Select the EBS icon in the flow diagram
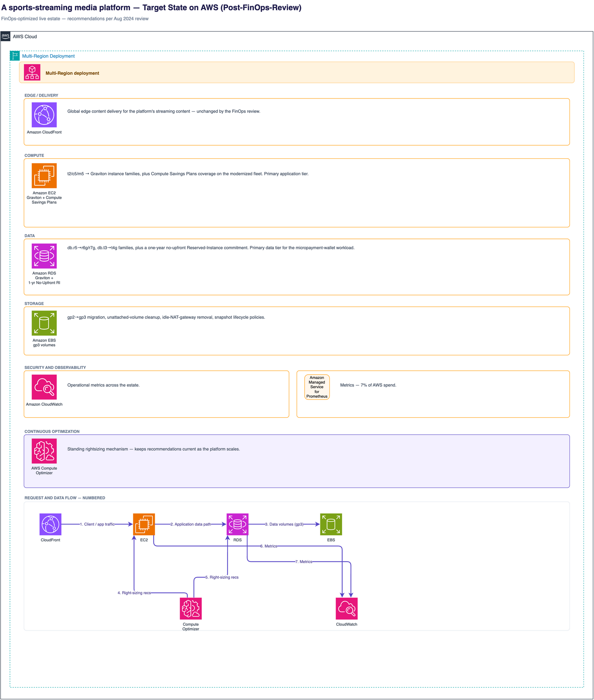 (x=331, y=524)
